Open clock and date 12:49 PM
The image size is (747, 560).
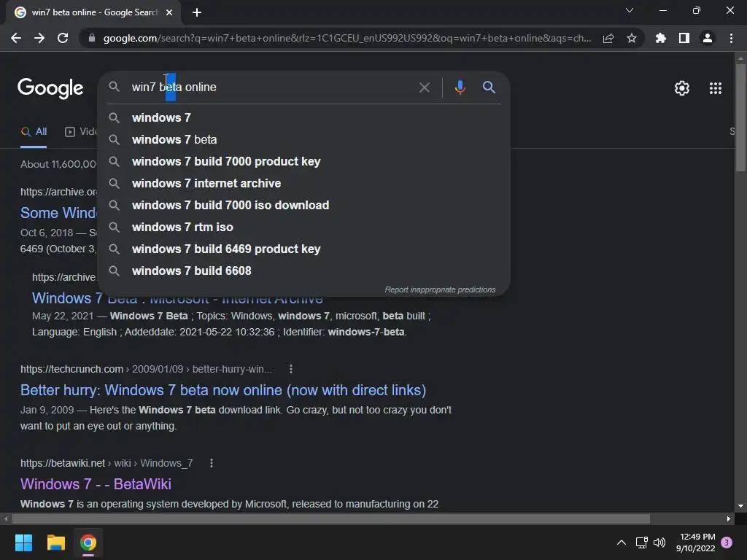coord(695,542)
